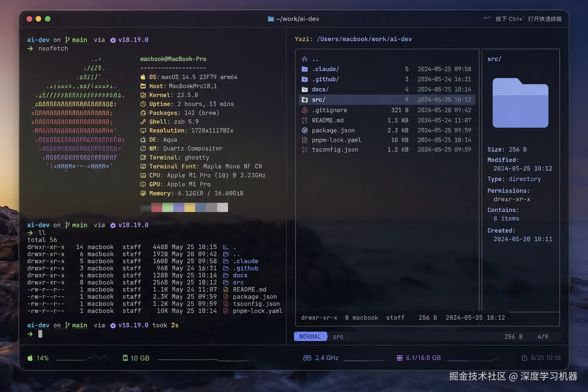Screen dimensions: 588x392
Task: Select the tsconfig.json row in Yazi
Action: pyautogui.click(x=387, y=150)
